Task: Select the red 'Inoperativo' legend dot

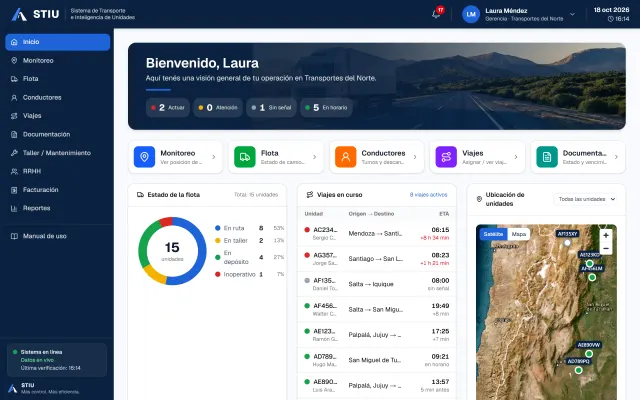Action: 218,274
